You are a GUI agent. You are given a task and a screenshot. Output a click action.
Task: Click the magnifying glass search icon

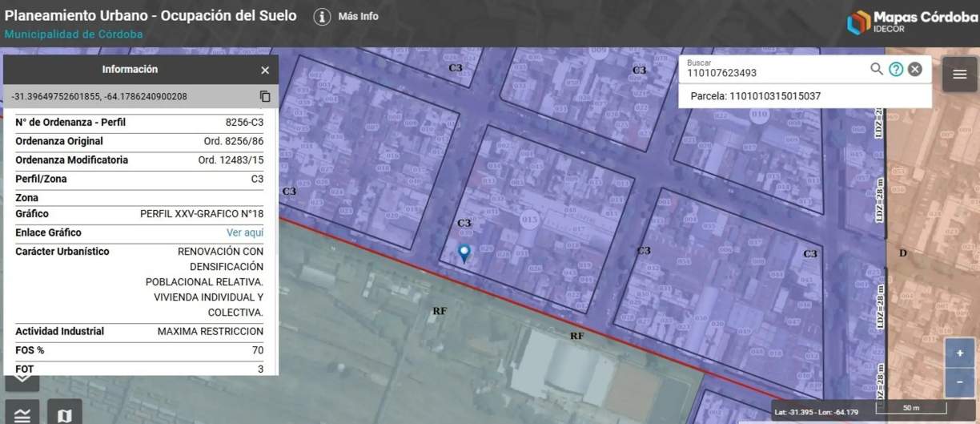(877, 69)
